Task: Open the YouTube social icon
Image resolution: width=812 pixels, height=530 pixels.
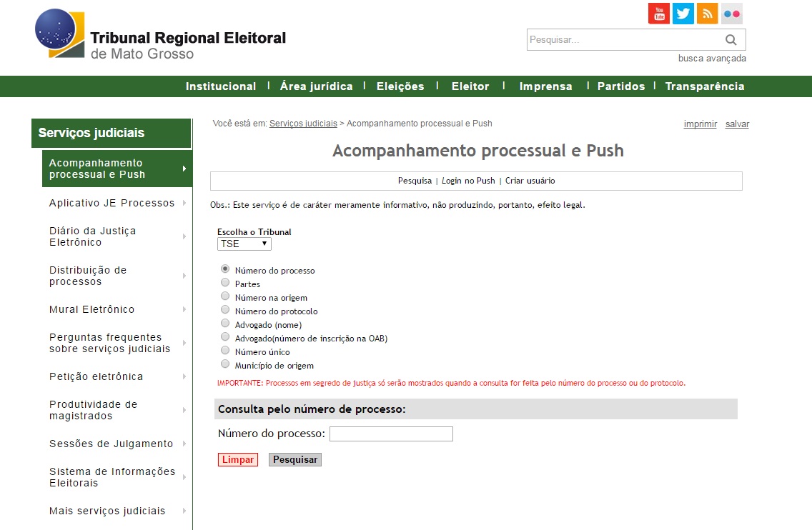Action: tap(658, 14)
